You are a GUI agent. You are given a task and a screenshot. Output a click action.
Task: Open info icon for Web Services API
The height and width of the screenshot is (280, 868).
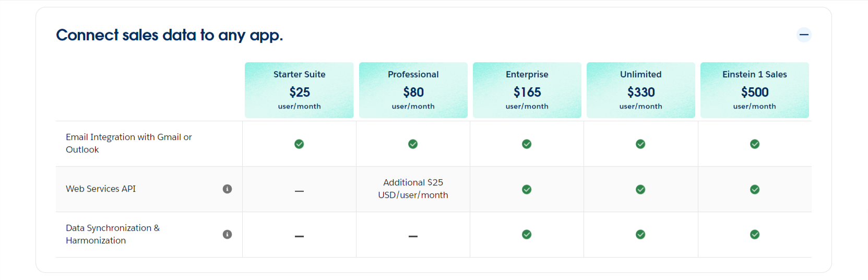[x=227, y=189]
